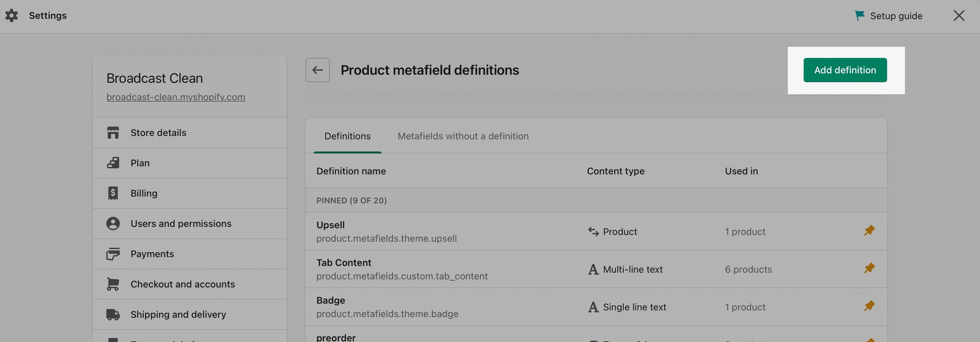Unpin the Upsell metafield definition
This screenshot has height=342, width=980.
pyautogui.click(x=869, y=230)
